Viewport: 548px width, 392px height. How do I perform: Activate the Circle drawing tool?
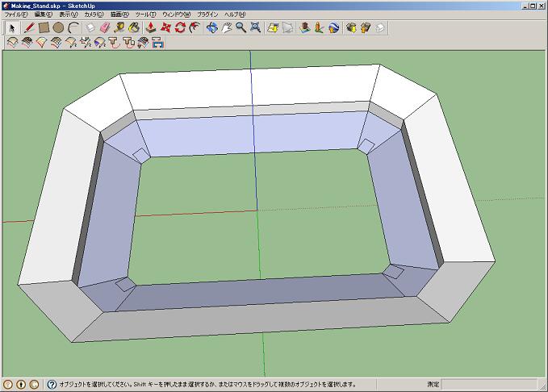[x=59, y=27]
